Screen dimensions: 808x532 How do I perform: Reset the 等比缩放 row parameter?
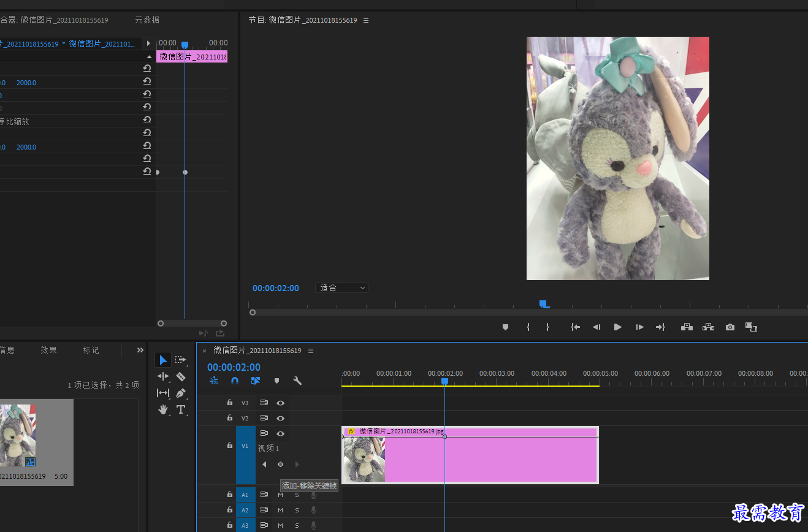[x=147, y=121]
